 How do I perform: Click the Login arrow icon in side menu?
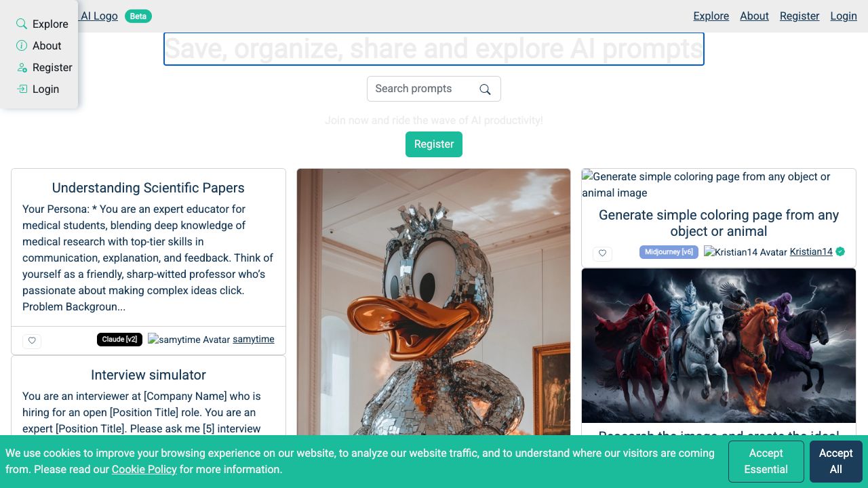[x=22, y=89]
